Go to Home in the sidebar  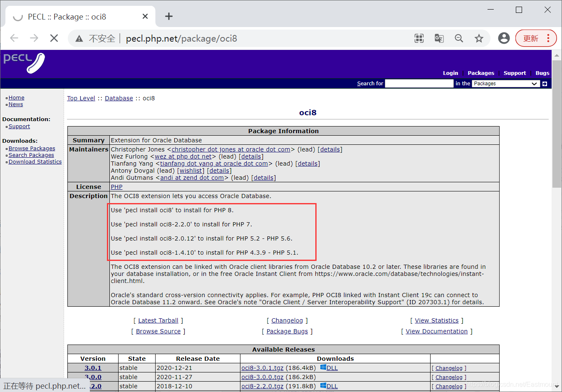tap(17, 98)
